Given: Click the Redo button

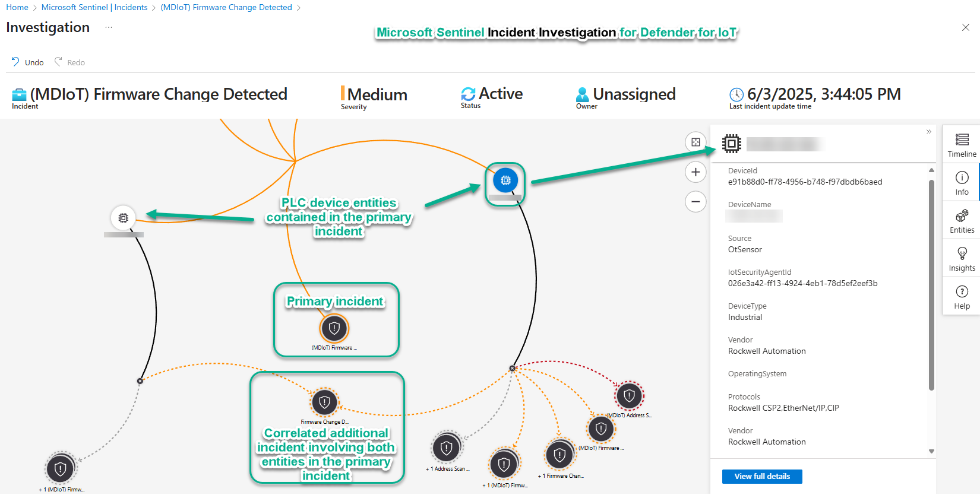Looking at the screenshot, I should (x=69, y=62).
